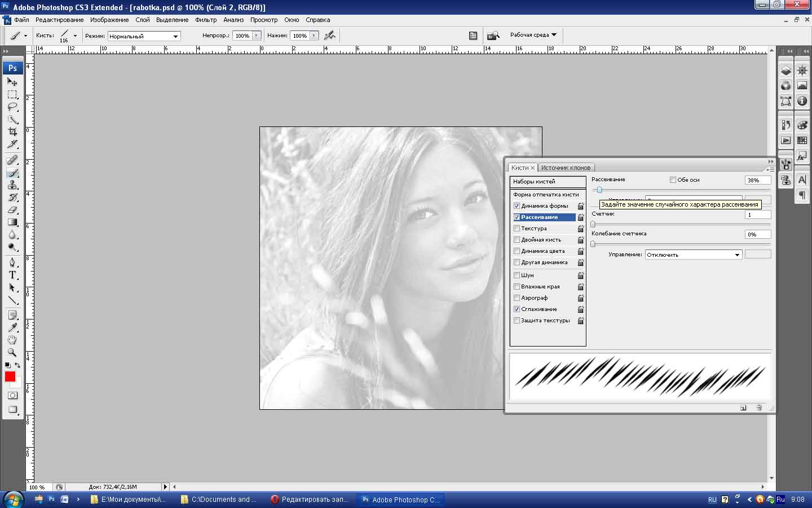Screen dimensions: 812x508
Task: Open Форма отпечатка кисти settings
Action: pyautogui.click(x=546, y=195)
